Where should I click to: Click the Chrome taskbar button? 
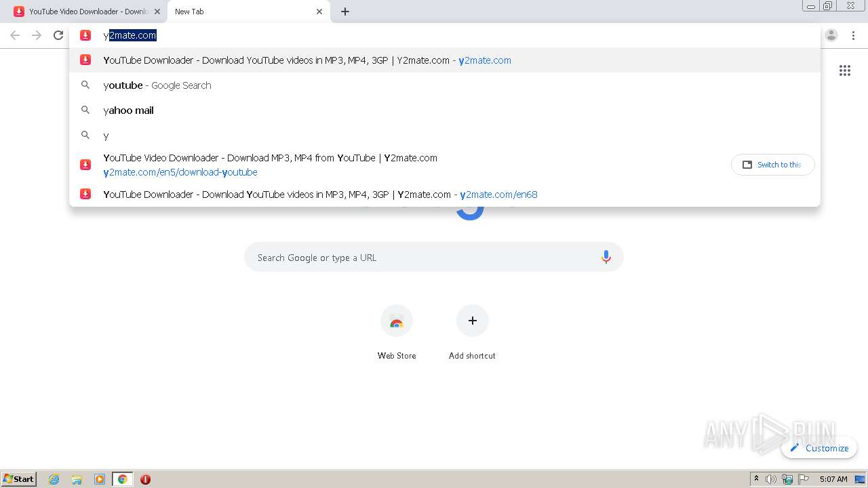point(122,479)
